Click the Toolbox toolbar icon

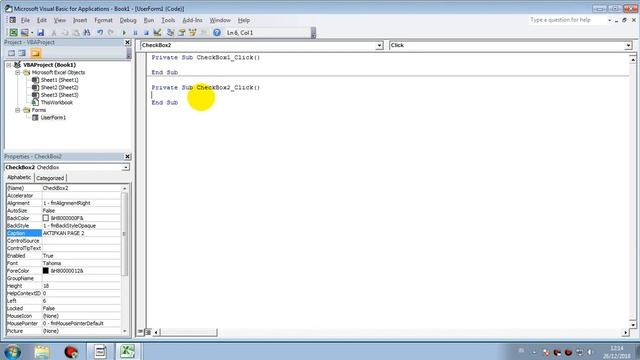[204, 33]
